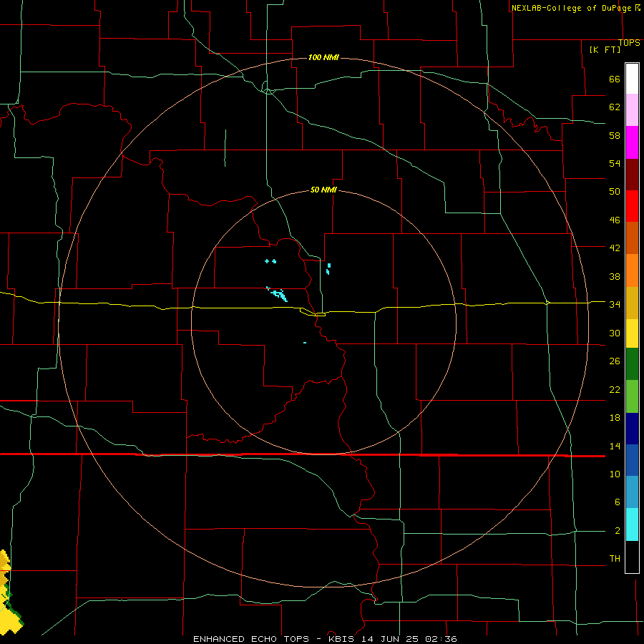The width and height of the screenshot is (644, 644).
Task: Click the white 66 kft legend swatch
Action: click(632, 79)
